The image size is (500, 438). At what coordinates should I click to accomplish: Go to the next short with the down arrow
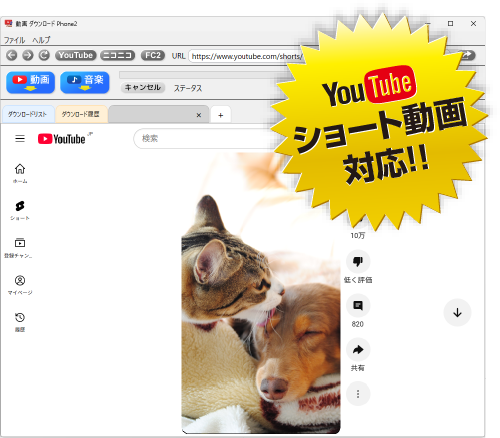pos(457,313)
